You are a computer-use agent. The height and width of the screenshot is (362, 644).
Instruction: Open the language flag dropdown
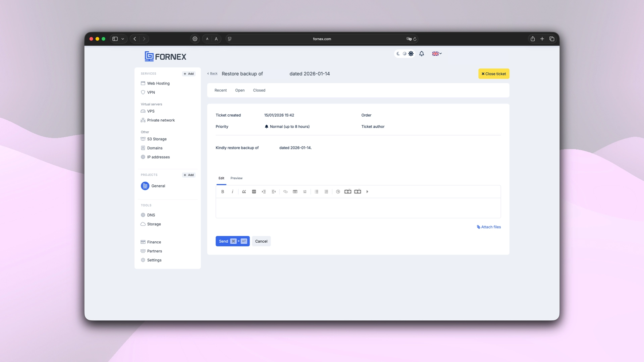point(437,54)
